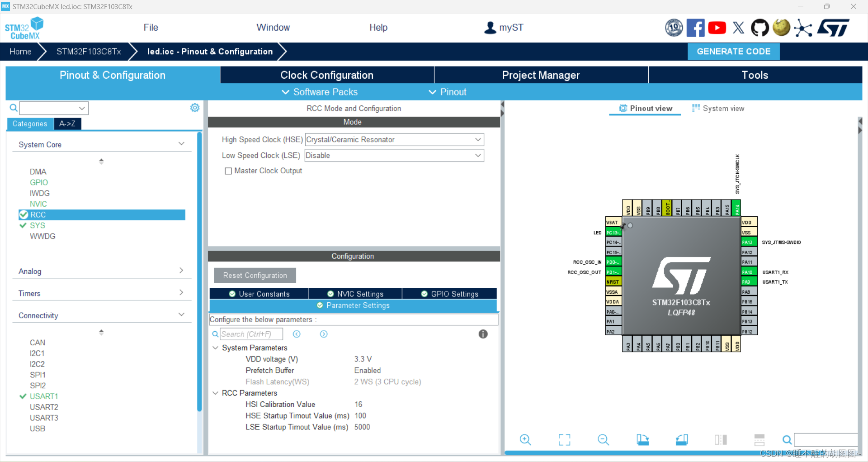
Task: Open the ST community network icon
Action: (803, 28)
